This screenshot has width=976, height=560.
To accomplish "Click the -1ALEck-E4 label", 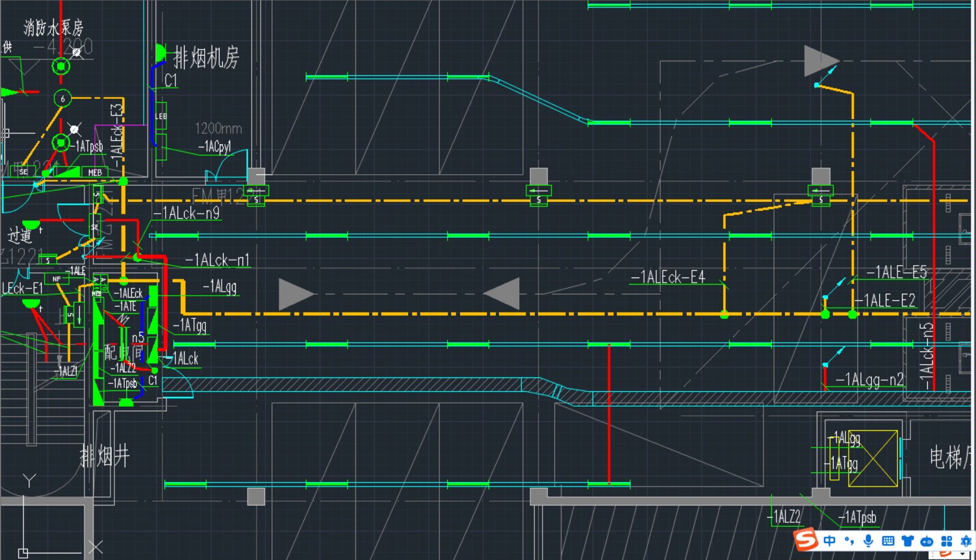I will pos(668,277).
